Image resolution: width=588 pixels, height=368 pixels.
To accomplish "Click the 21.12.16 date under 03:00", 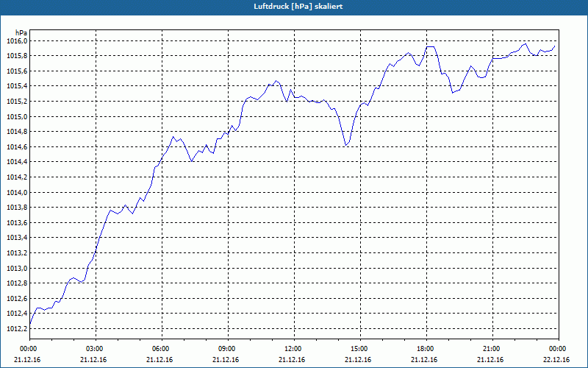I will point(93,360).
